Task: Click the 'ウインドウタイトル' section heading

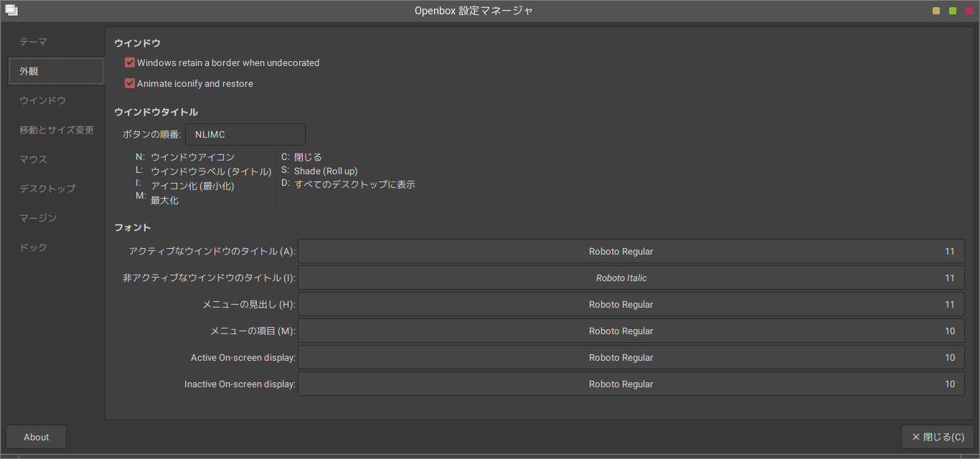Action: (156, 112)
